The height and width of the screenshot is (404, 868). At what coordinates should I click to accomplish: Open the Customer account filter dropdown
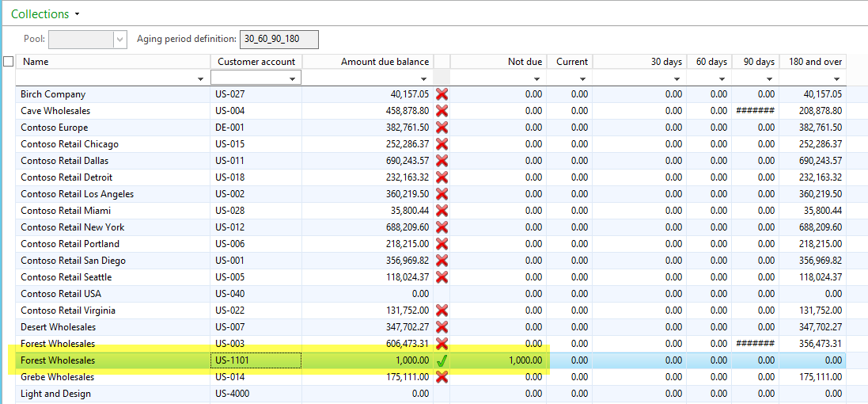[294, 78]
